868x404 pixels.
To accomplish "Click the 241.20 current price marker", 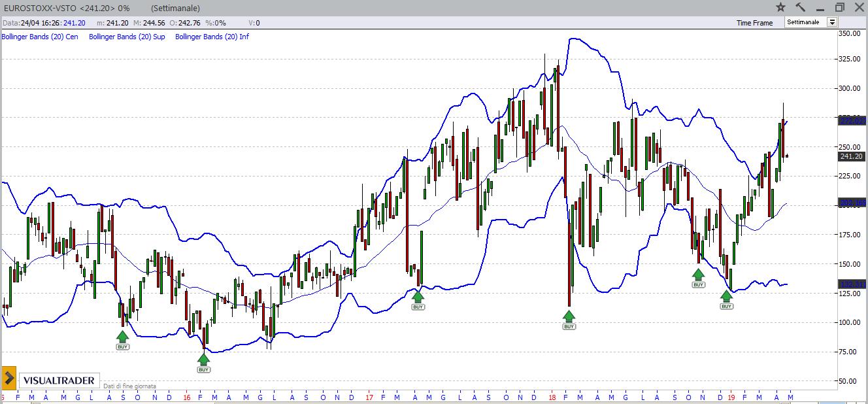I will (x=852, y=156).
